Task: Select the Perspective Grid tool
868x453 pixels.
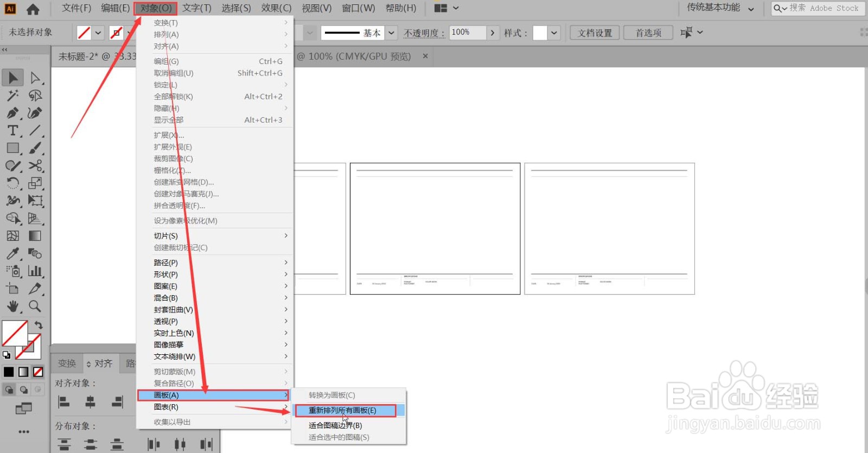Action: pos(35,218)
